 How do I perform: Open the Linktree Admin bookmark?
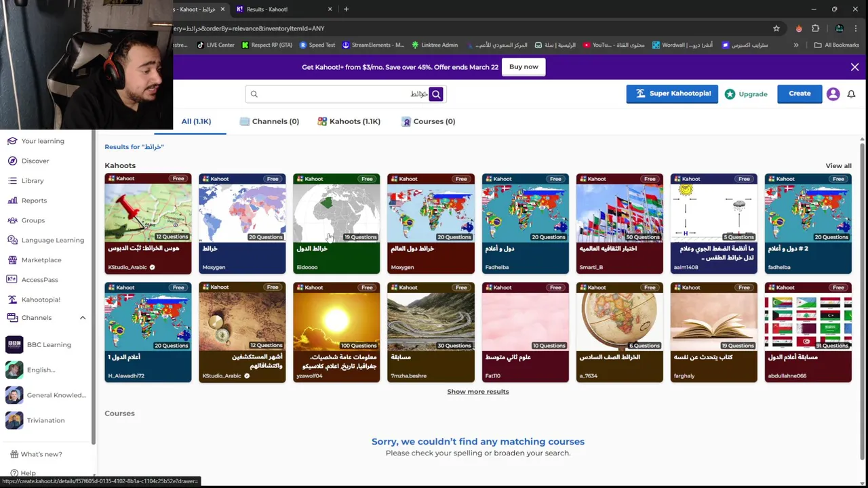pyautogui.click(x=434, y=45)
